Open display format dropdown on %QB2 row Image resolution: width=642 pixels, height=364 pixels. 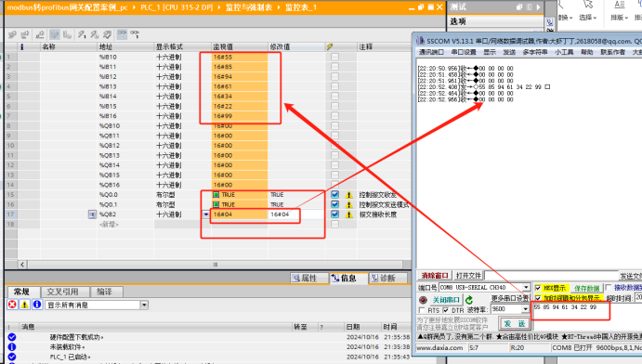coord(206,214)
